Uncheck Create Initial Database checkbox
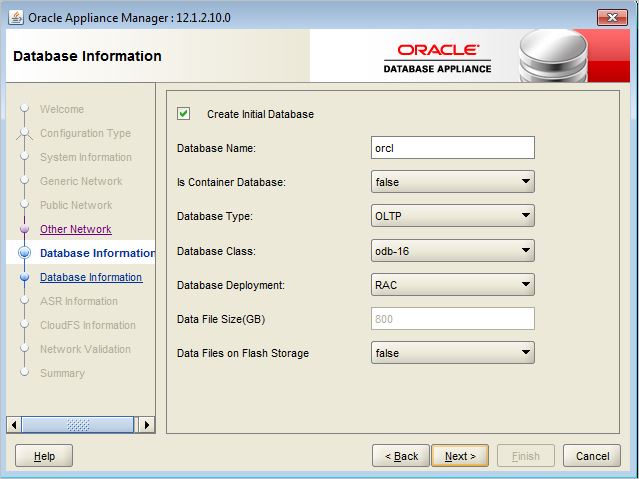639x479 pixels. click(x=183, y=114)
